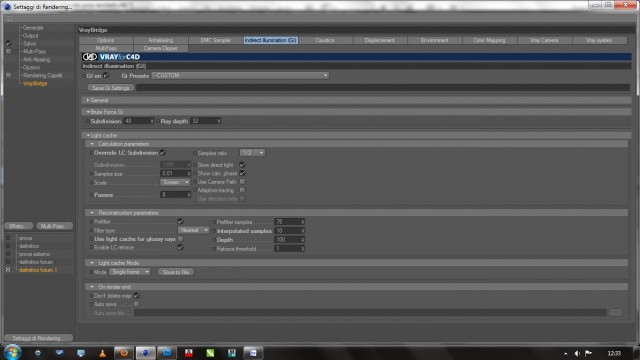640x360 pixels.
Task: Click Save GI Settings button
Action: pyautogui.click(x=111, y=88)
